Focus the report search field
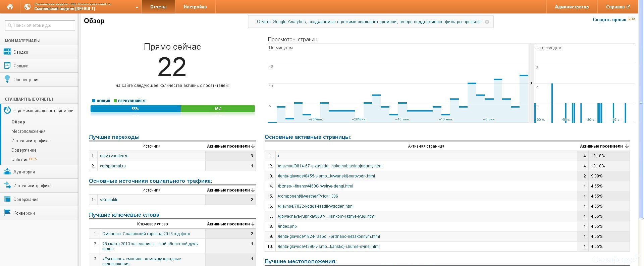The width and height of the screenshot is (644, 266). pos(40,25)
